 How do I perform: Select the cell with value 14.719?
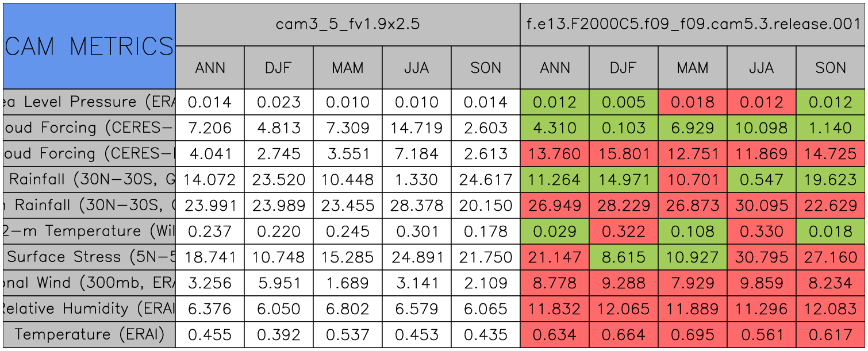tap(416, 128)
